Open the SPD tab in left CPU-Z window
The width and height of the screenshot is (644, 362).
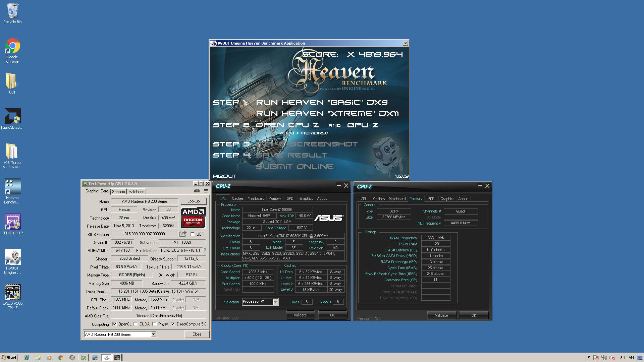click(x=290, y=198)
